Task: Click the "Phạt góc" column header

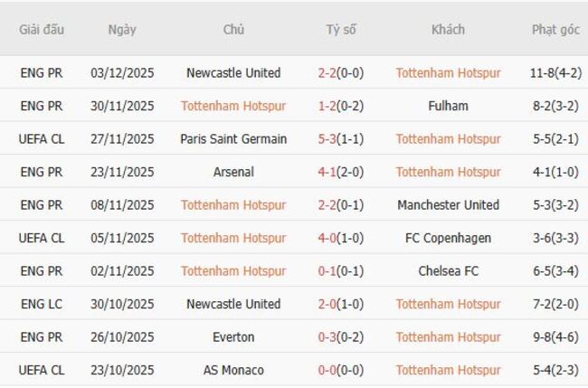Action: pyautogui.click(x=555, y=29)
